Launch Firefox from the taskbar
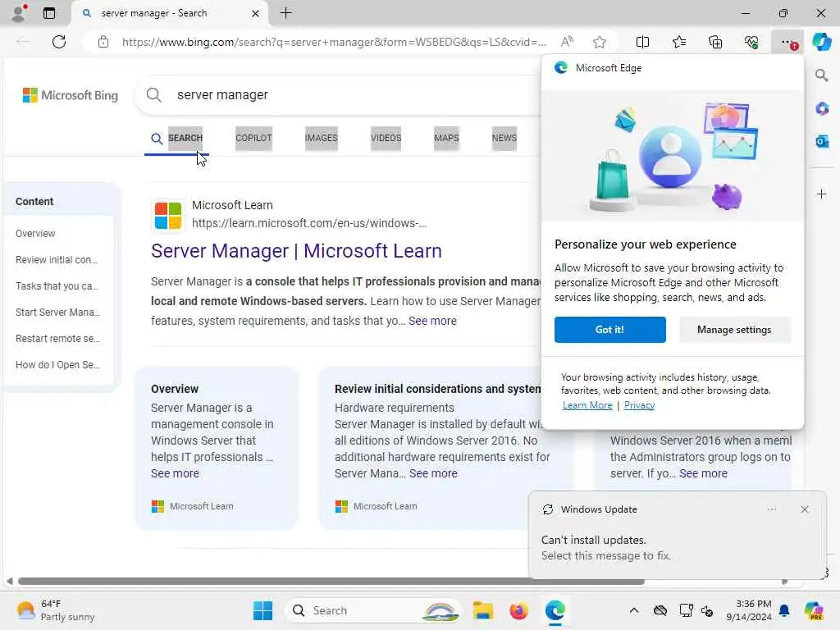This screenshot has width=840, height=630. (x=518, y=610)
